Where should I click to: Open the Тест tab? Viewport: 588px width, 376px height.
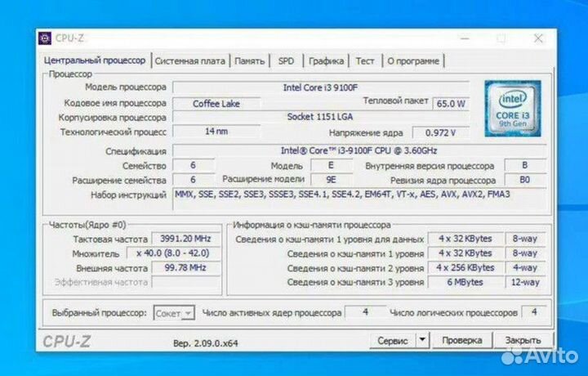(x=365, y=60)
